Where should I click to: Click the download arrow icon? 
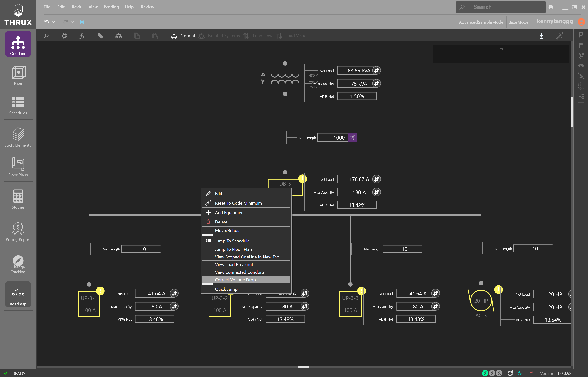[541, 36]
